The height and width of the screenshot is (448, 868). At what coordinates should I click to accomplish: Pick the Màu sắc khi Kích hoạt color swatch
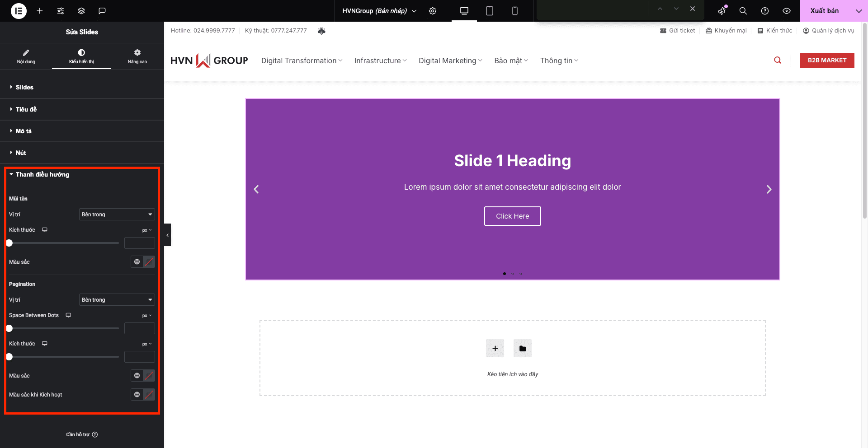149,395
